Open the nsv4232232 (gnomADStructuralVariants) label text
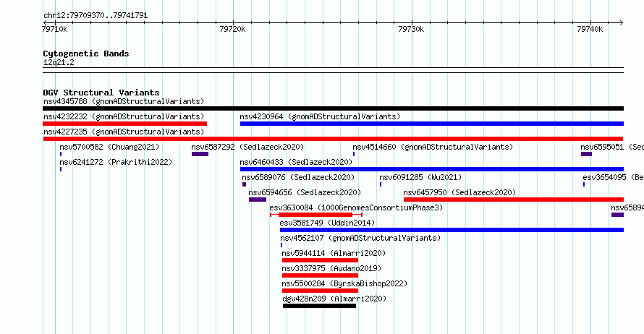 coord(124,116)
